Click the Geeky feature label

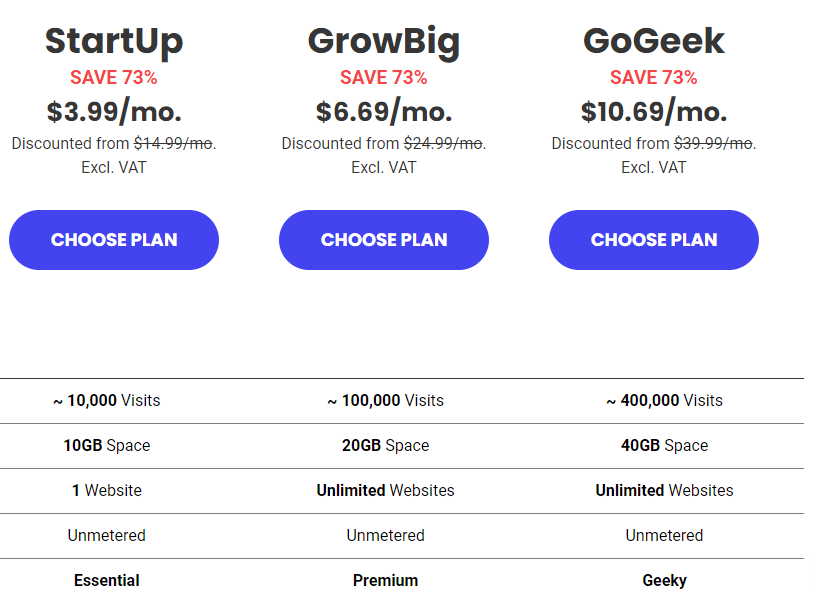(665, 580)
